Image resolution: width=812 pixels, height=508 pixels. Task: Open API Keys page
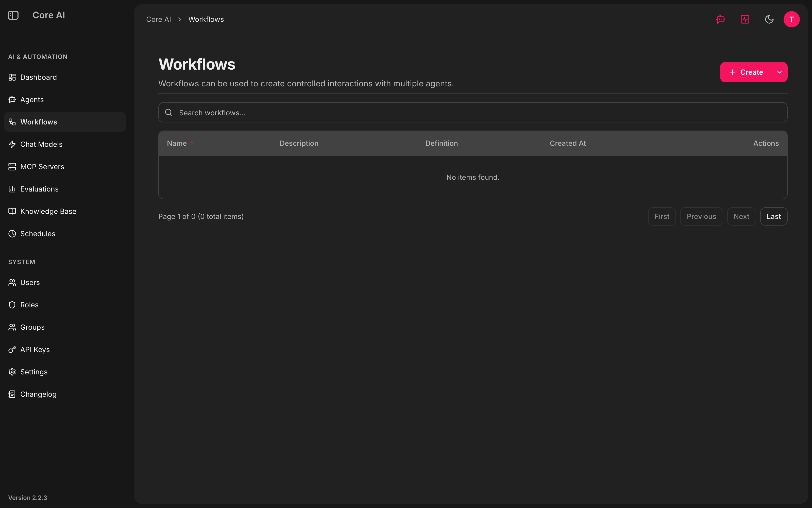pos(65,350)
